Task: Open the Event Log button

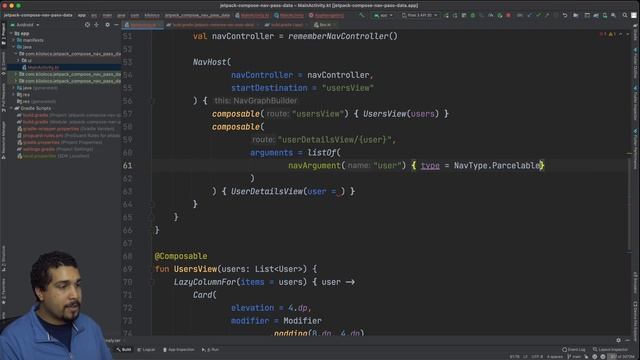Action: [573, 350]
